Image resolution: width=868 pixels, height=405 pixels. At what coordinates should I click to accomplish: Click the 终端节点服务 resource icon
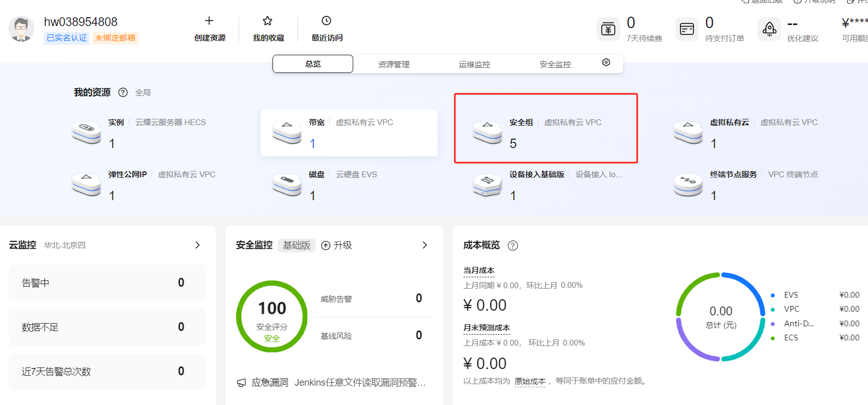tap(688, 185)
